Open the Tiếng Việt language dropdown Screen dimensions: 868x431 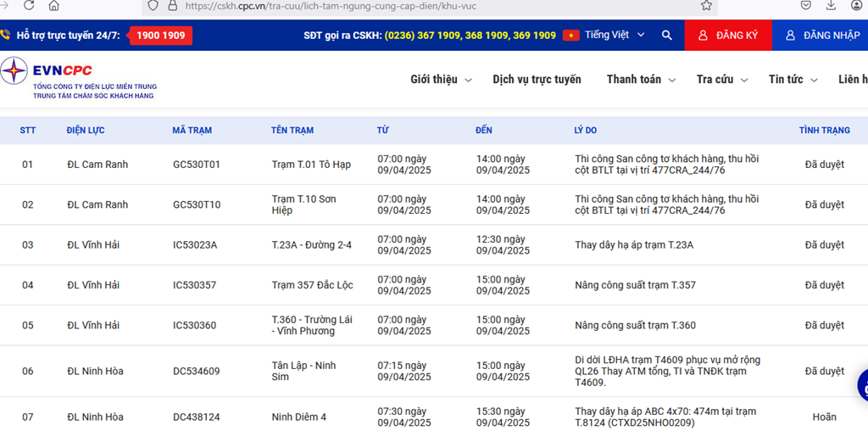pyautogui.click(x=615, y=36)
